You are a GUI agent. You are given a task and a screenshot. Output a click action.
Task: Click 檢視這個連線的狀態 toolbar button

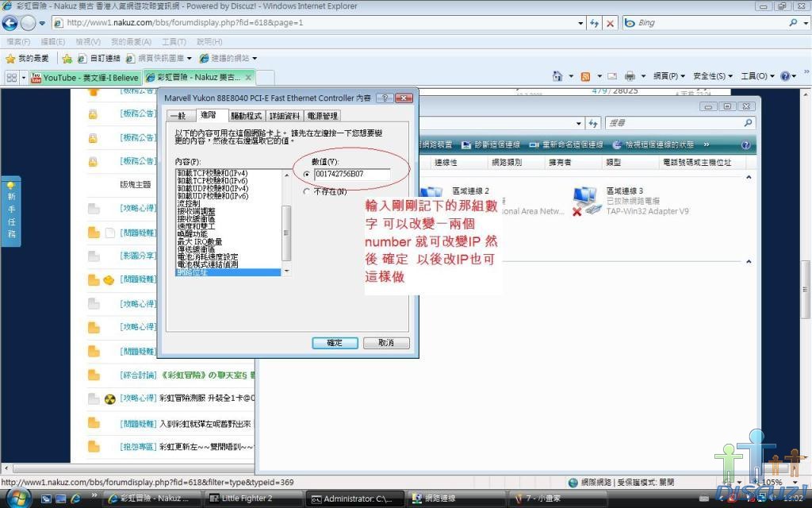click(653, 144)
